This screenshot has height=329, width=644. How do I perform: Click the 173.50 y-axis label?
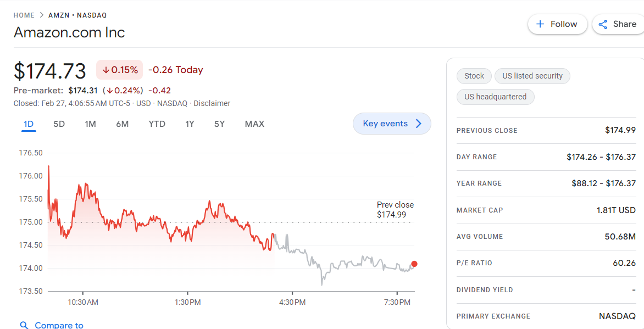tap(31, 291)
